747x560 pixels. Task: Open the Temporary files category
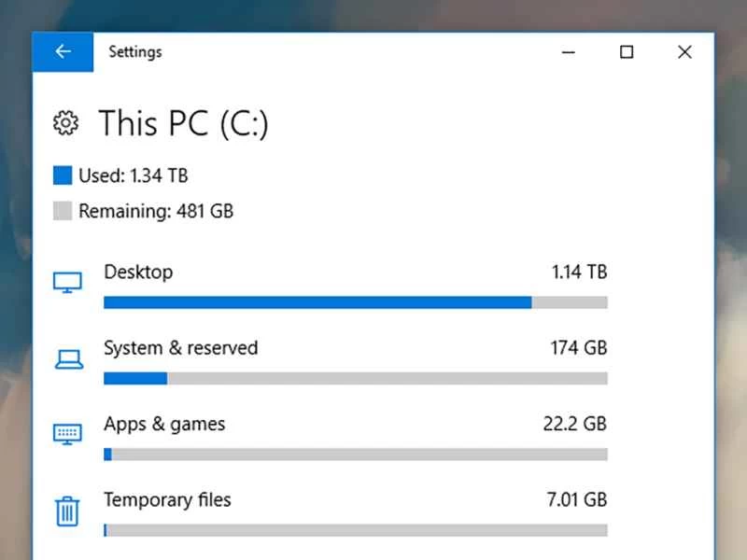pyautogui.click(x=167, y=500)
